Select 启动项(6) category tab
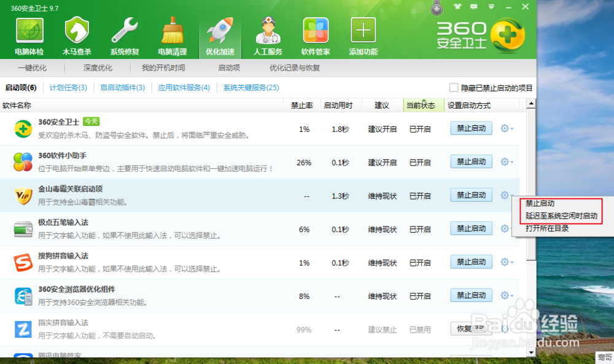Screen dimensions: 614x364 click(21, 88)
